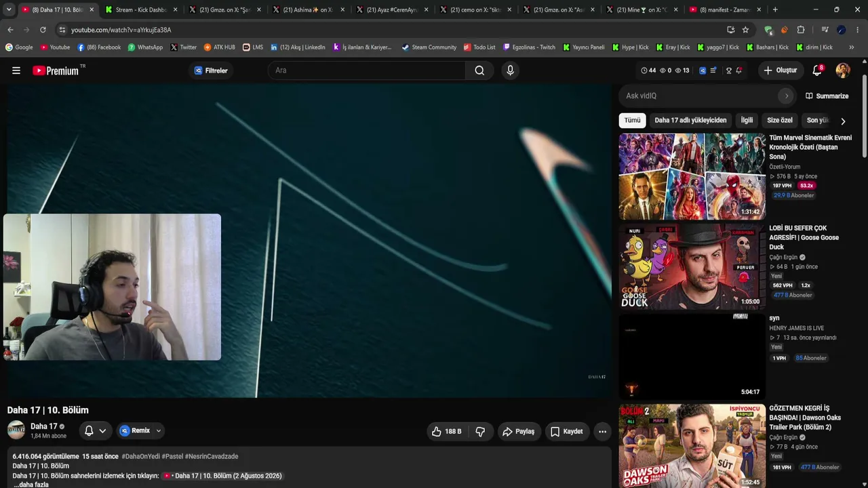Select the Tümü filter chip
This screenshot has width=868, height=488.
[x=632, y=121]
